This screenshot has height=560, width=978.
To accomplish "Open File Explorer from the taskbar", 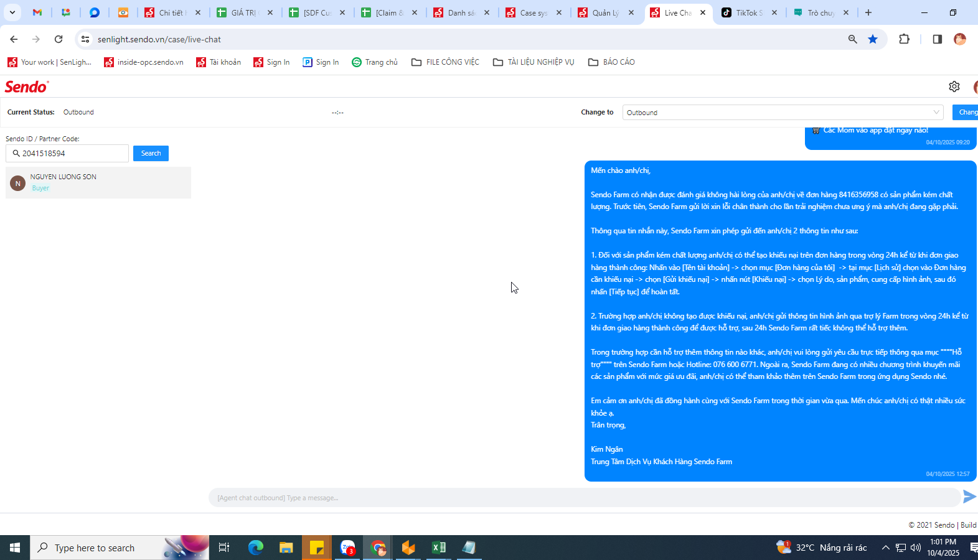I will pos(286,548).
